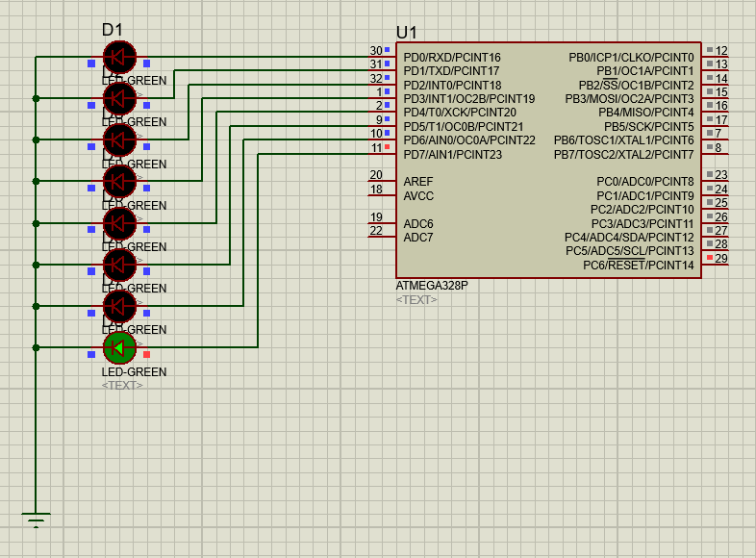Click the <TEXT> placeholder under the lit LED

coord(122,386)
